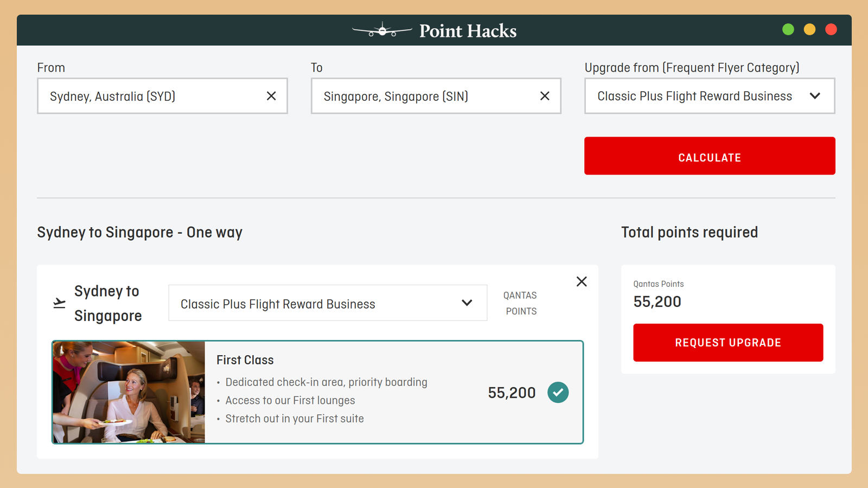The image size is (868, 488).
Task: Click the green window dot
Action: pos(788,30)
